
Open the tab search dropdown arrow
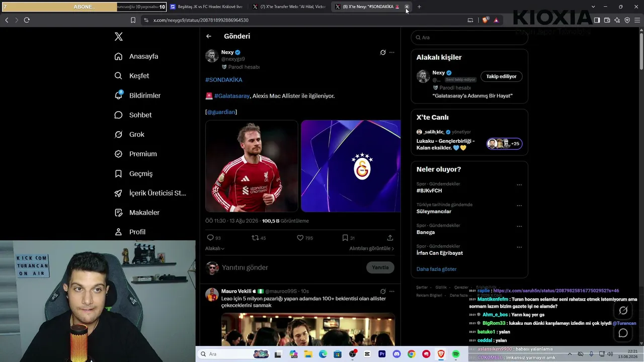[593, 7]
